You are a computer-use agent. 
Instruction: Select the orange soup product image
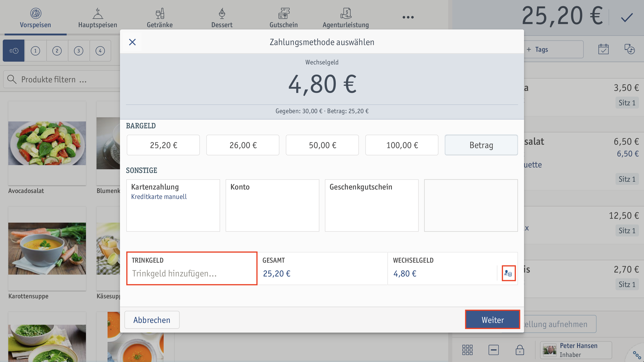pos(136,337)
